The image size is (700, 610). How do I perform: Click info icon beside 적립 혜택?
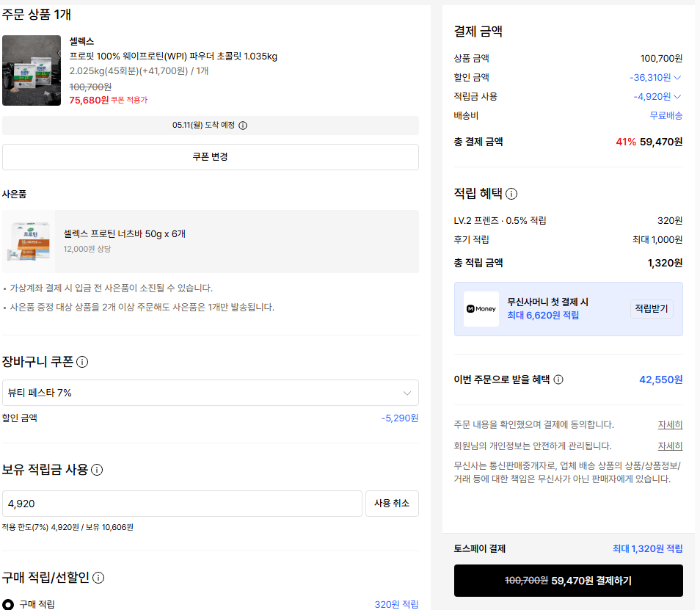pos(511,194)
